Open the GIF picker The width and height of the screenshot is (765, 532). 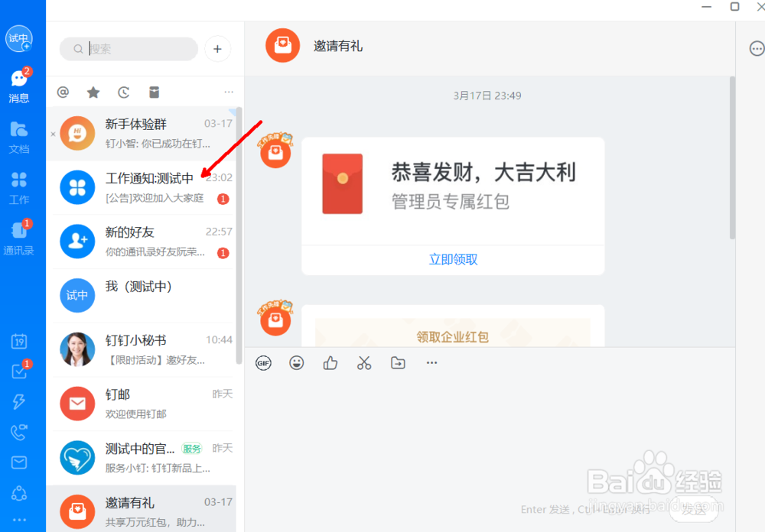tap(263, 363)
